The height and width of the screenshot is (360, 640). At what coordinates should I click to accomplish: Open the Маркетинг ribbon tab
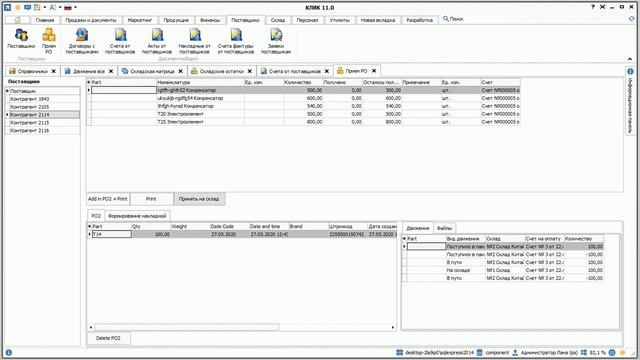(x=140, y=20)
